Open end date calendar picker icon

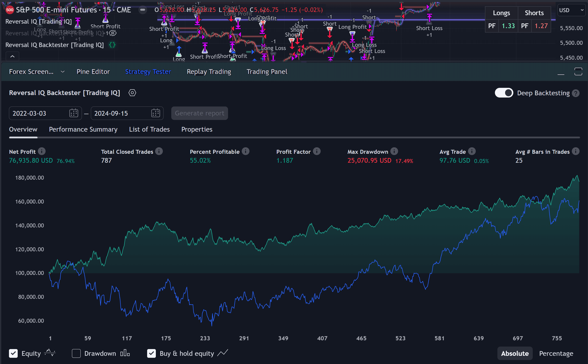156,113
